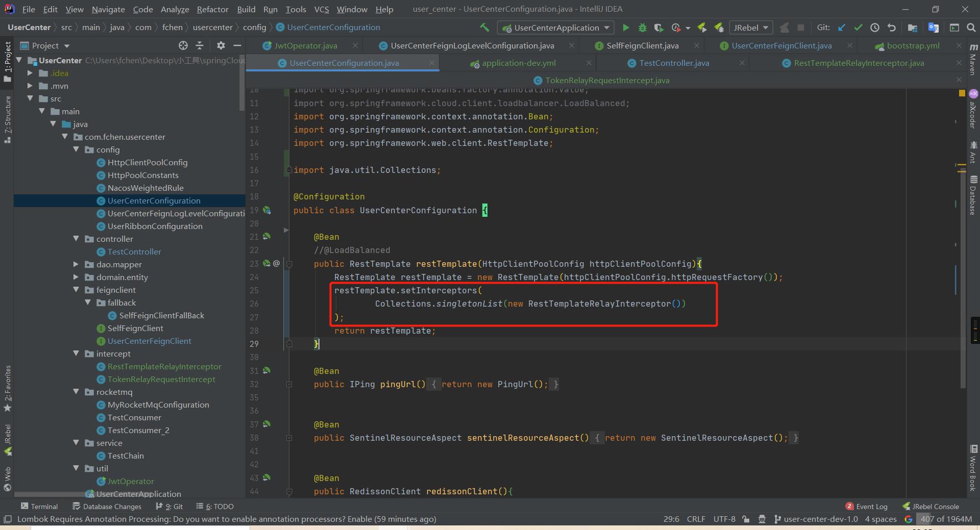The height and width of the screenshot is (530, 980).
Task: Click the bean gutter icon on line 31
Action: click(266, 371)
